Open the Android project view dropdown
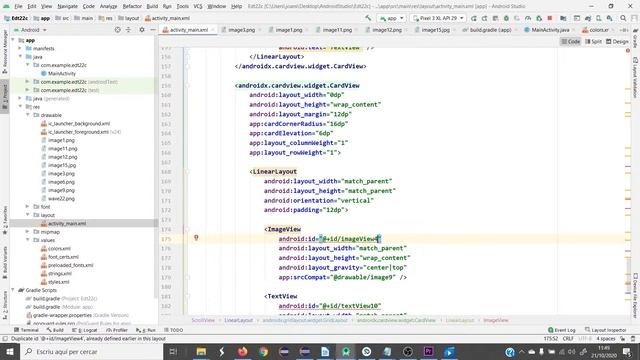This screenshot has height=360, width=640. coord(30,30)
